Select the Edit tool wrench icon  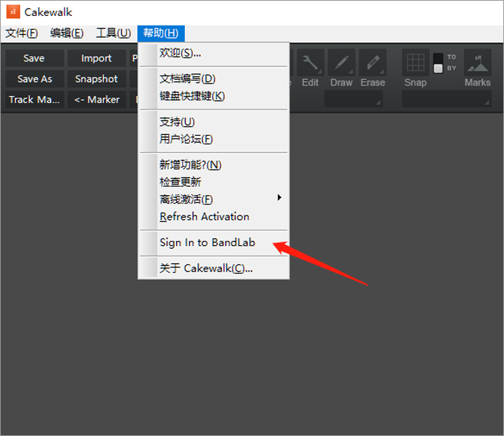click(310, 62)
